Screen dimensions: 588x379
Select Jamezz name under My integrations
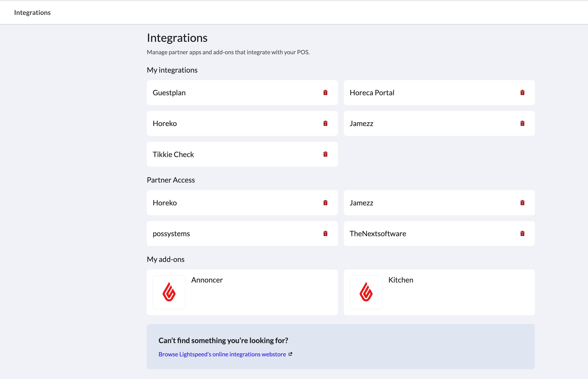coord(361,124)
